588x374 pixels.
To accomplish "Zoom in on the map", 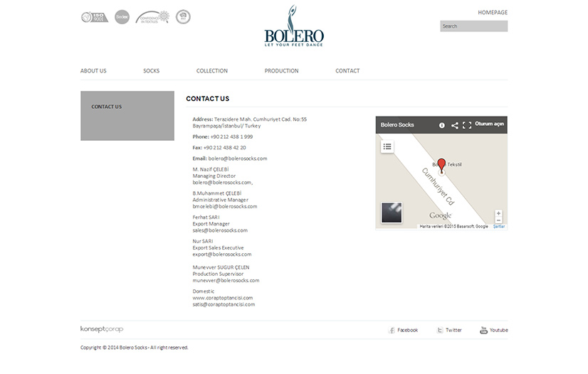I will [x=498, y=213].
